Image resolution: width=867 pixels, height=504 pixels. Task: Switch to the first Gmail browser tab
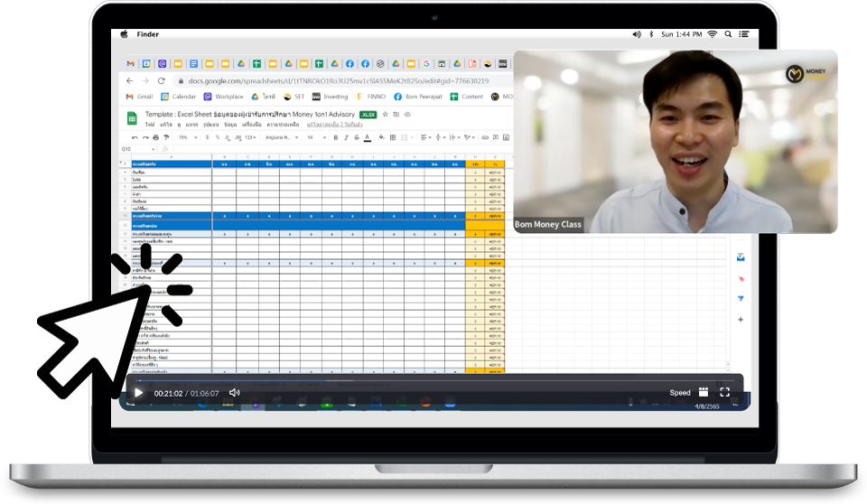click(x=131, y=64)
